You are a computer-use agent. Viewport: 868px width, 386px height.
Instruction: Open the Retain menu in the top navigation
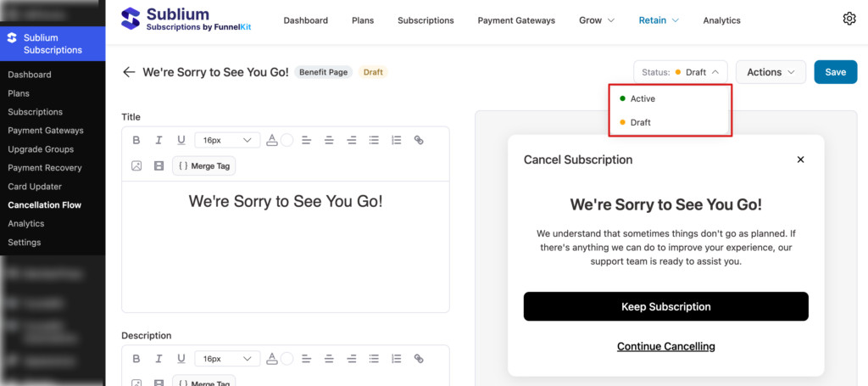tap(658, 20)
